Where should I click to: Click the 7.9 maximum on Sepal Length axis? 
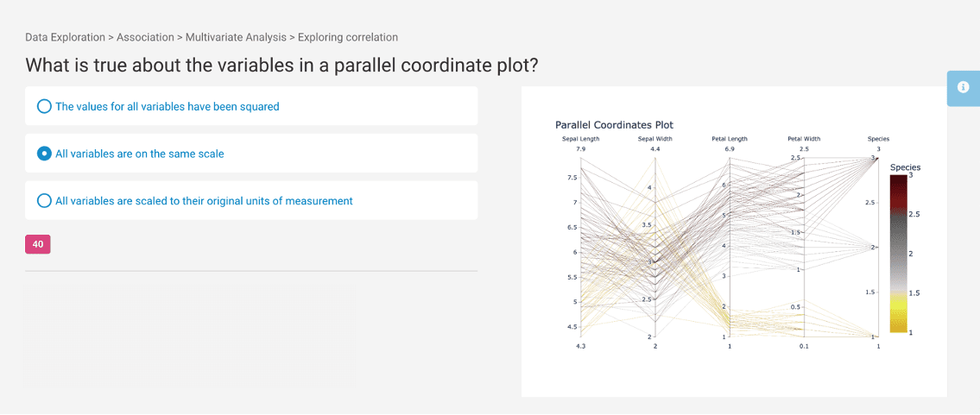pos(580,149)
